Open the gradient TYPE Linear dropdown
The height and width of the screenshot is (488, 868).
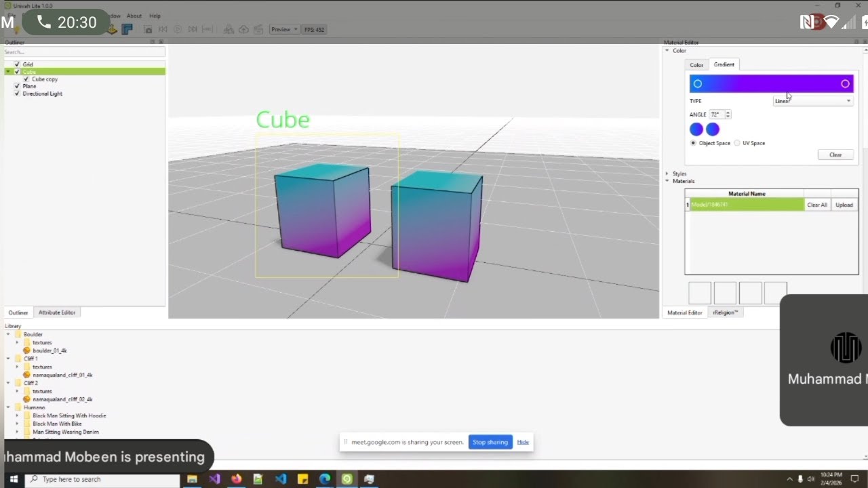tap(813, 101)
